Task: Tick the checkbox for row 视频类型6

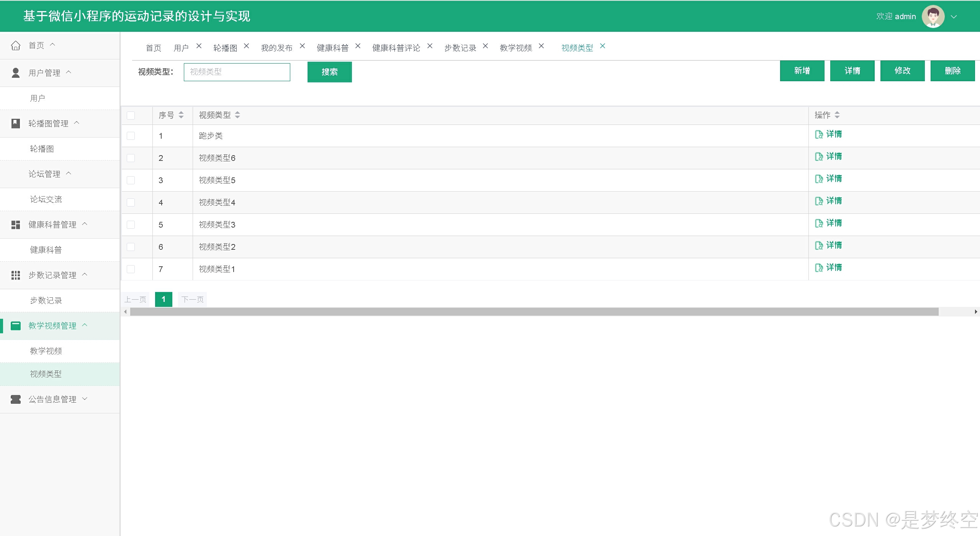Action: [131, 158]
